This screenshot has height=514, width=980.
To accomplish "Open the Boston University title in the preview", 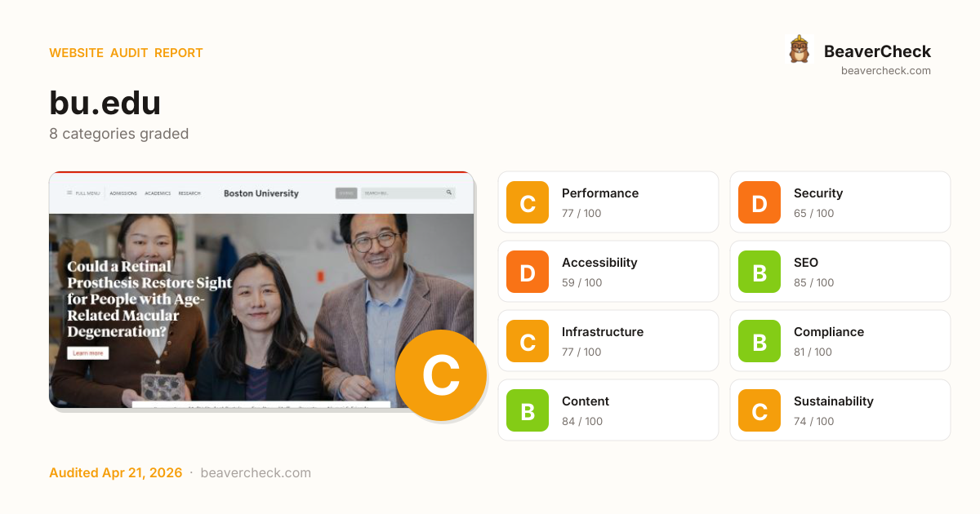I will tap(261, 193).
